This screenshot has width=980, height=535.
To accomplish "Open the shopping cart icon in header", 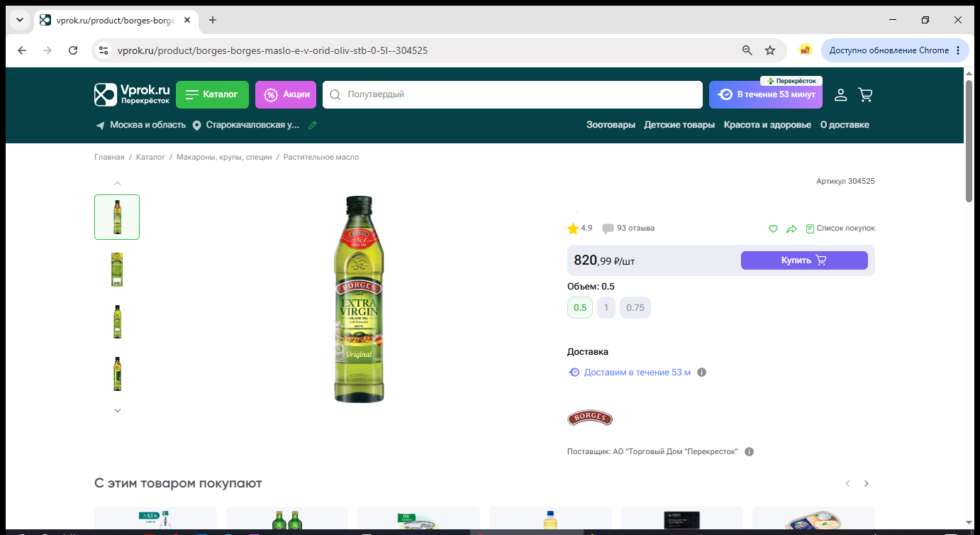I will pos(865,94).
